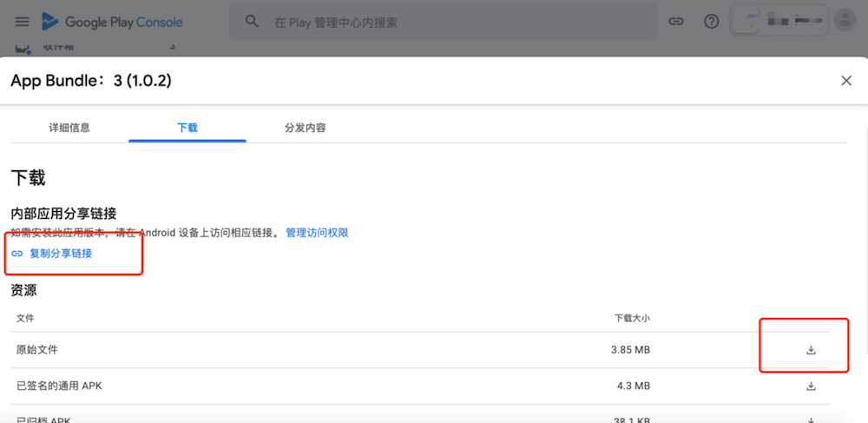Screen dimensions: 868x423
Task: Click the 已签名的通用 APK row label
Action: [x=59, y=386]
